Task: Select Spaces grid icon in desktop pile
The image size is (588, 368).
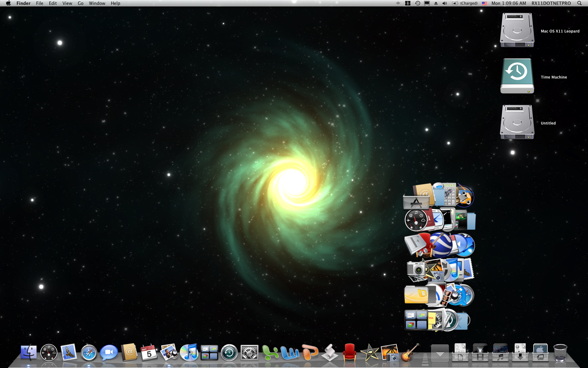Action: (x=416, y=320)
